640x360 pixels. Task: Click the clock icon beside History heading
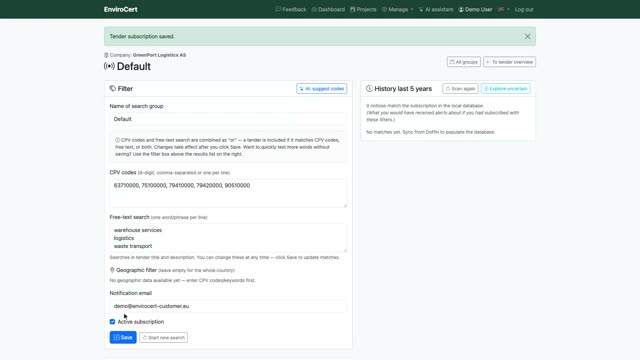369,89
